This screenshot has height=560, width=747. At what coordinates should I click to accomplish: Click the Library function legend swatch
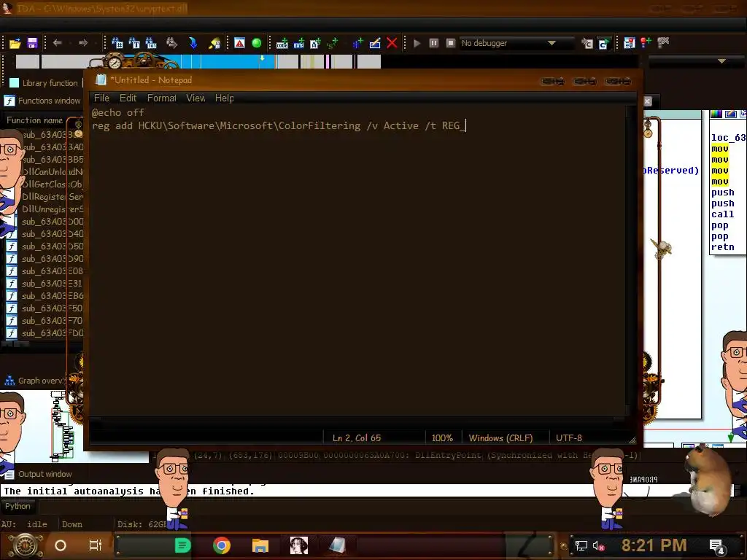(15, 83)
